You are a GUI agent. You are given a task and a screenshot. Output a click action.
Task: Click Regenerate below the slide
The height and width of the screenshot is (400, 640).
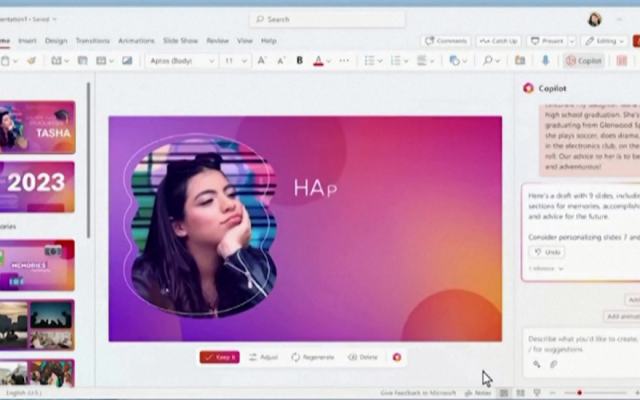point(313,357)
